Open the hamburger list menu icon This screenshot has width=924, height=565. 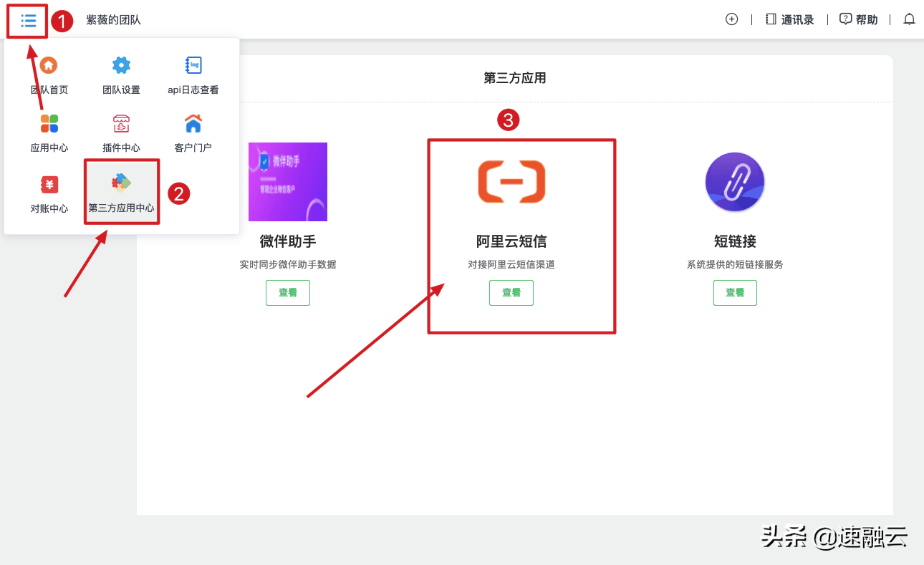coord(29,20)
